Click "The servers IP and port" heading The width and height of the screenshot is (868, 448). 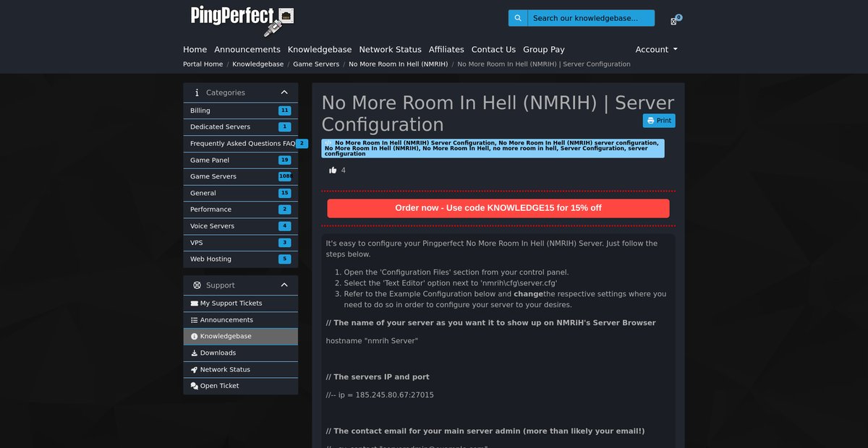(378, 377)
